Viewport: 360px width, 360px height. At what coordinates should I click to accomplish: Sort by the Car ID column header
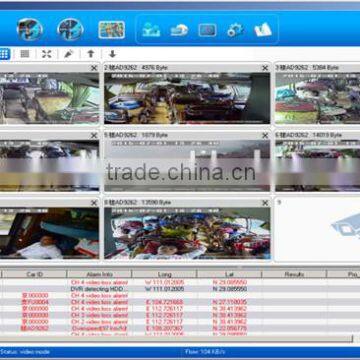(x=35, y=274)
